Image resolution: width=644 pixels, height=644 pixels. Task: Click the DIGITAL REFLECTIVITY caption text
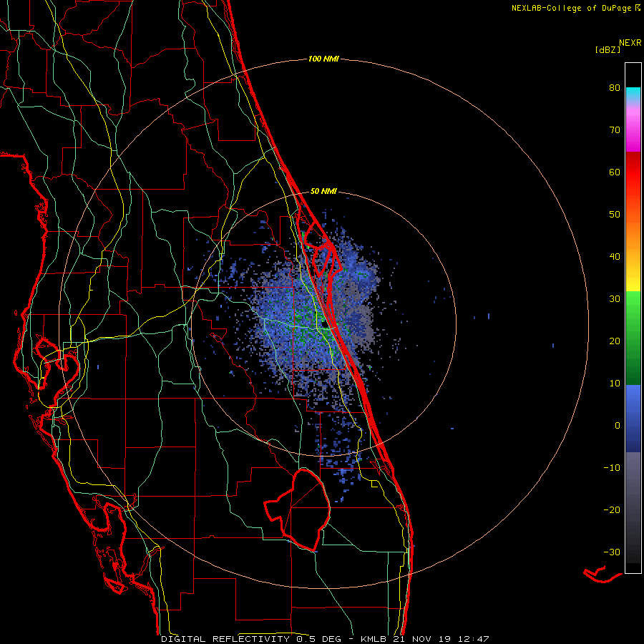pos(225,639)
